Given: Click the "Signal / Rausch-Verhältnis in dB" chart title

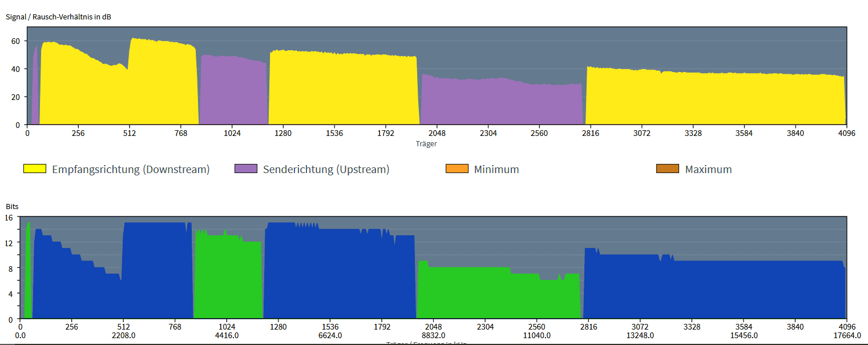Looking at the screenshot, I should 59,17.
